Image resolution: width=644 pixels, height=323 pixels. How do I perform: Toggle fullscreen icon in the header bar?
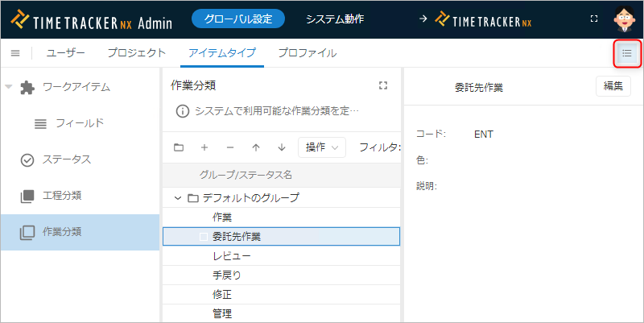(593, 18)
